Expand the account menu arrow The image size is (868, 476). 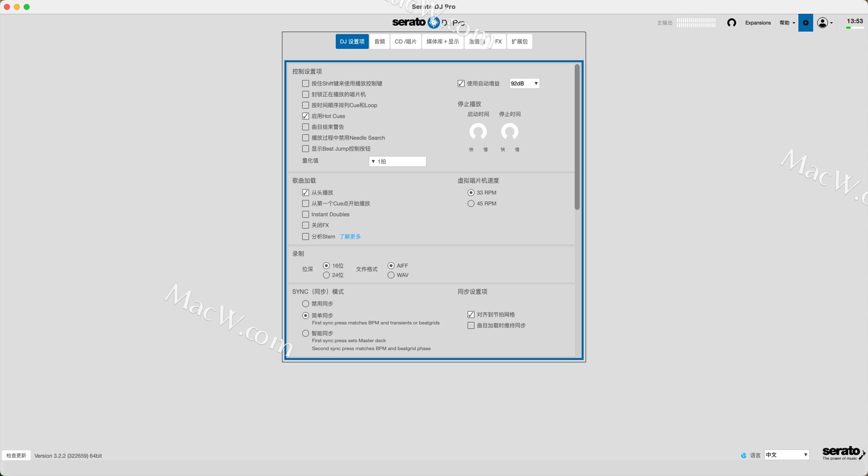coord(831,23)
